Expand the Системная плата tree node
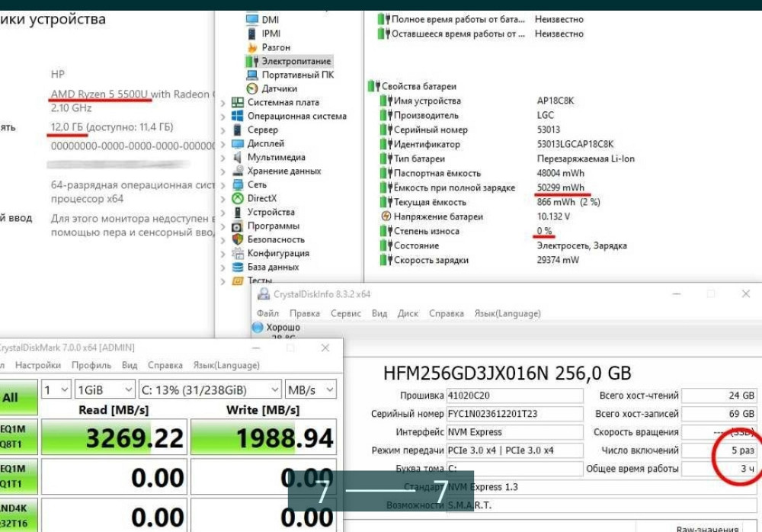Screen dimensions: 762x532 click(x=223, y=103)
